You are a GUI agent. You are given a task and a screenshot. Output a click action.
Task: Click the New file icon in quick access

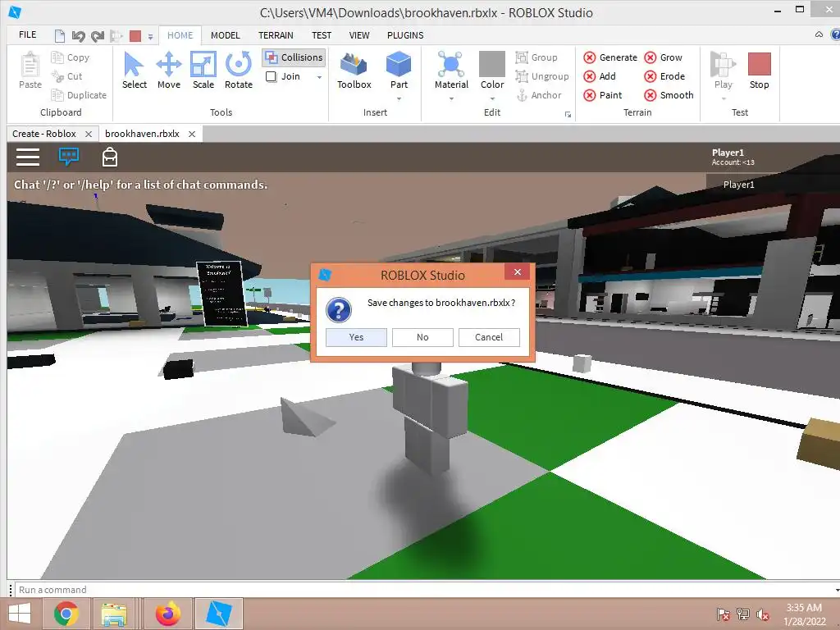(x=59, y=36)
